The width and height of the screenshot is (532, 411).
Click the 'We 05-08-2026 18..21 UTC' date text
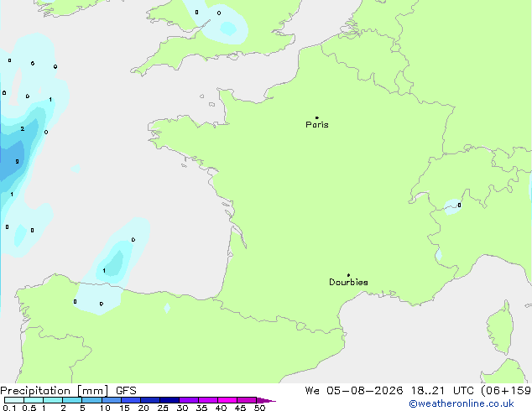click(389, 391)
